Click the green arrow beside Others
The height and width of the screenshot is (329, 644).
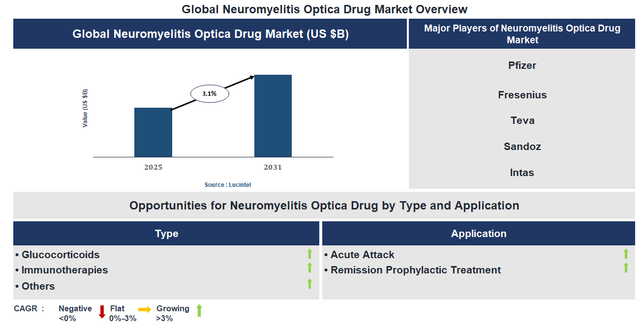pos(309,283)
